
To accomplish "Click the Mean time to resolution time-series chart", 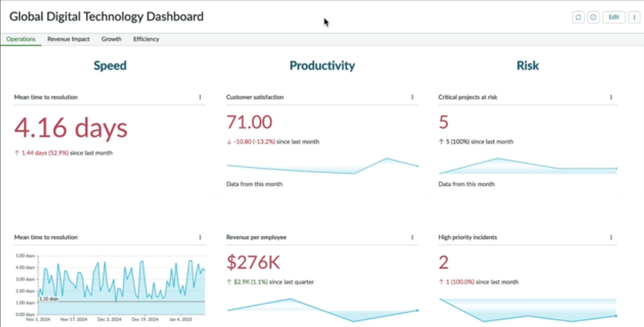I will click(121, 286).
